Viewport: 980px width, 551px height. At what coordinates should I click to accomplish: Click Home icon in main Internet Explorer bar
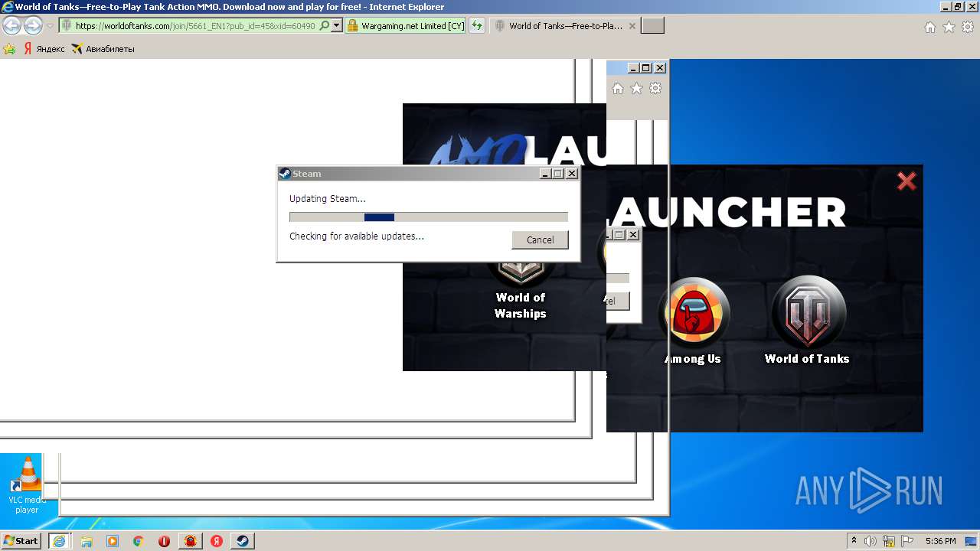[929, 27]
